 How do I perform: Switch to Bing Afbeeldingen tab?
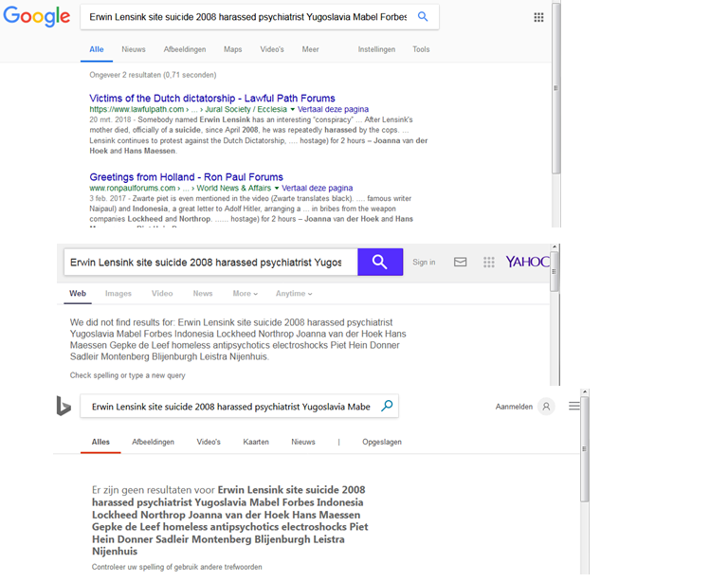tap(154, 442)
